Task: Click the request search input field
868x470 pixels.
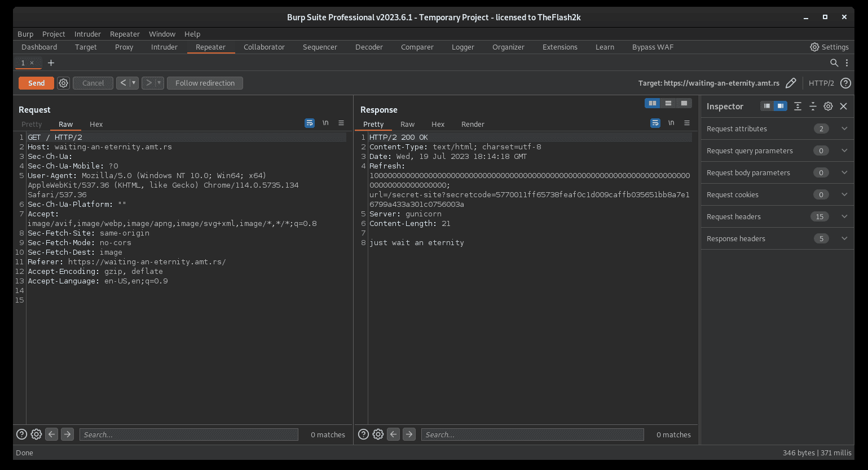Action: (x=188, y=434)
